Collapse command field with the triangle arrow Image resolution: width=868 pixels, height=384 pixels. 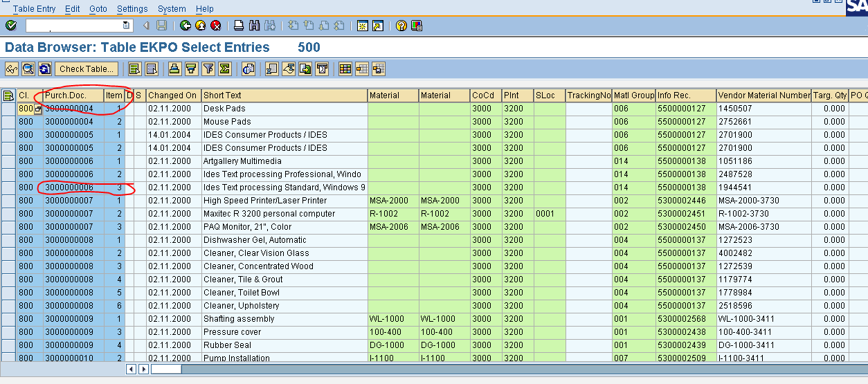(146, 26)
